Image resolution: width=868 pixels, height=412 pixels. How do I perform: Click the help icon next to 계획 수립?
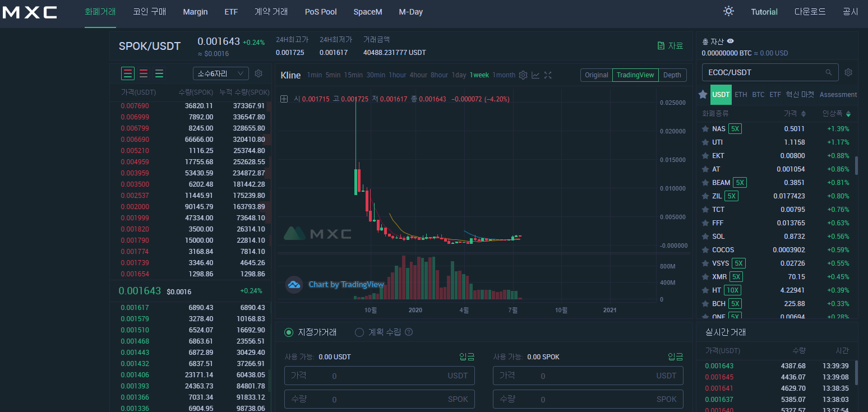tap(409, 332)
